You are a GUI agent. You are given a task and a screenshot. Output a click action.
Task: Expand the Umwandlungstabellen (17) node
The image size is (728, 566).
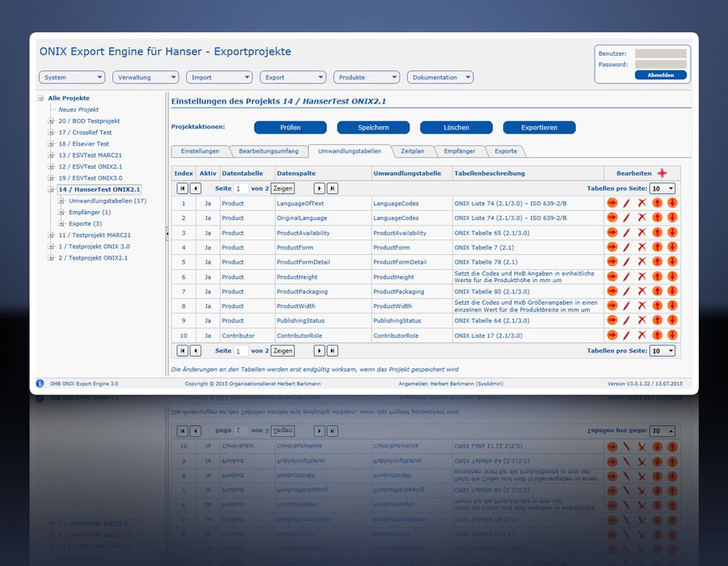click(61, 201)
